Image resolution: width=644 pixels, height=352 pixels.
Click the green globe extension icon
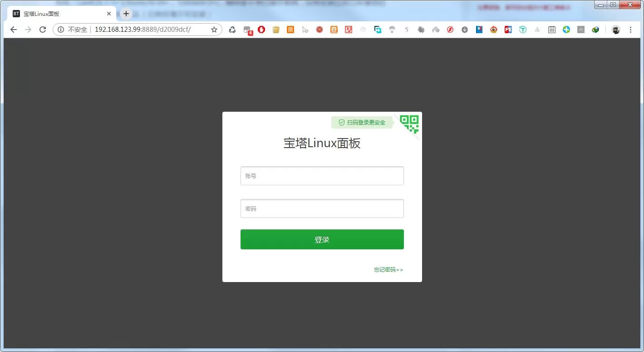click(595, 30)
